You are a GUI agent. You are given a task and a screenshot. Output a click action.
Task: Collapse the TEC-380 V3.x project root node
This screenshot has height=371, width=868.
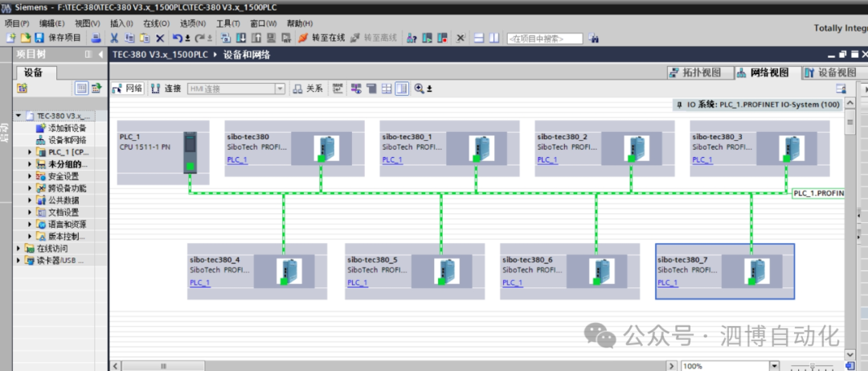coord(18,116)
